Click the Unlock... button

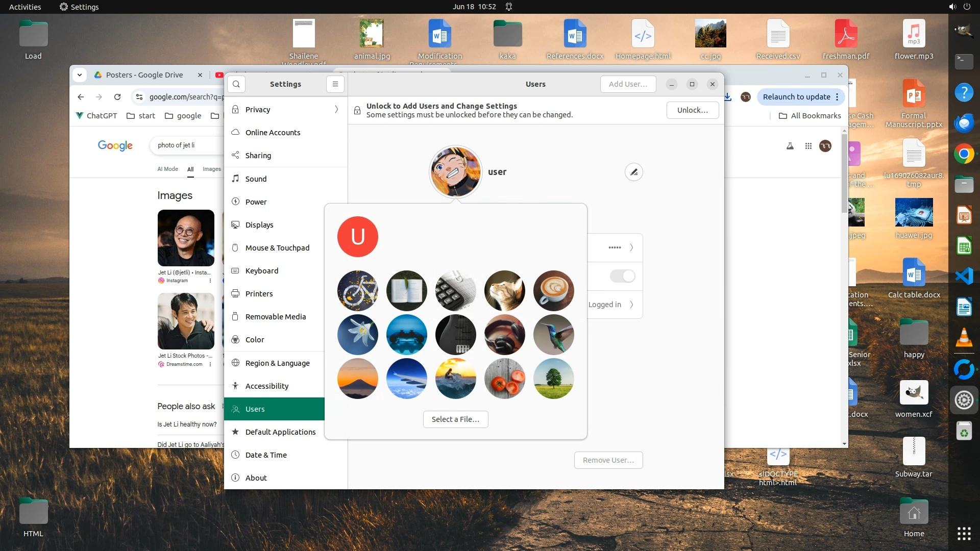(692, 110)
